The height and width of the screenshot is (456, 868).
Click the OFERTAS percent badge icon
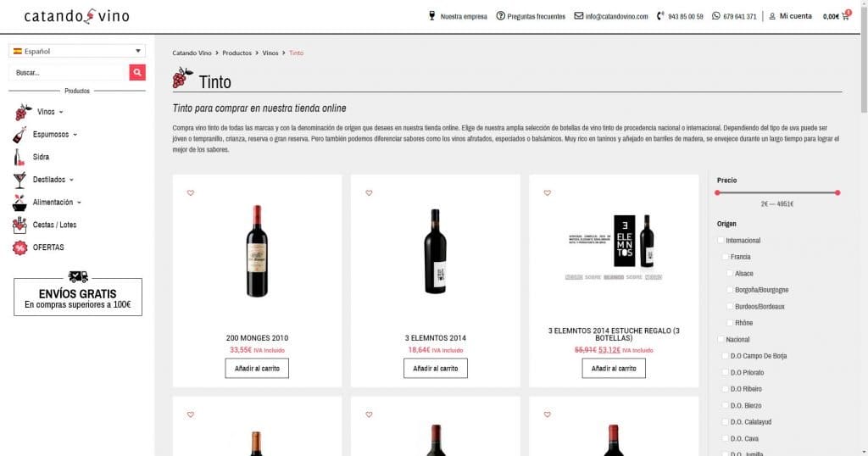19,247
